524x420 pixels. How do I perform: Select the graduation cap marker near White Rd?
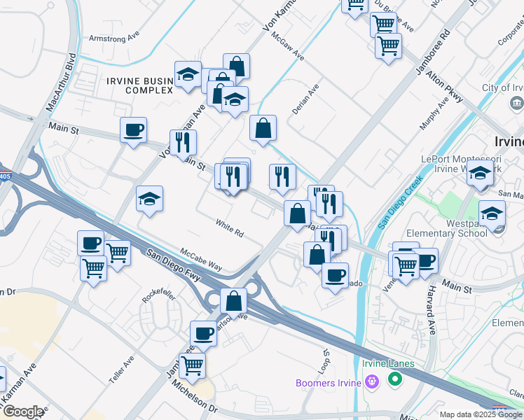pos(150,199)
